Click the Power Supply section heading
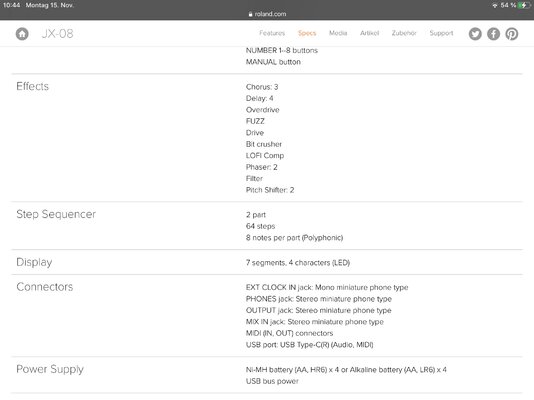534x400 pixels. click(x=50, y=369)
